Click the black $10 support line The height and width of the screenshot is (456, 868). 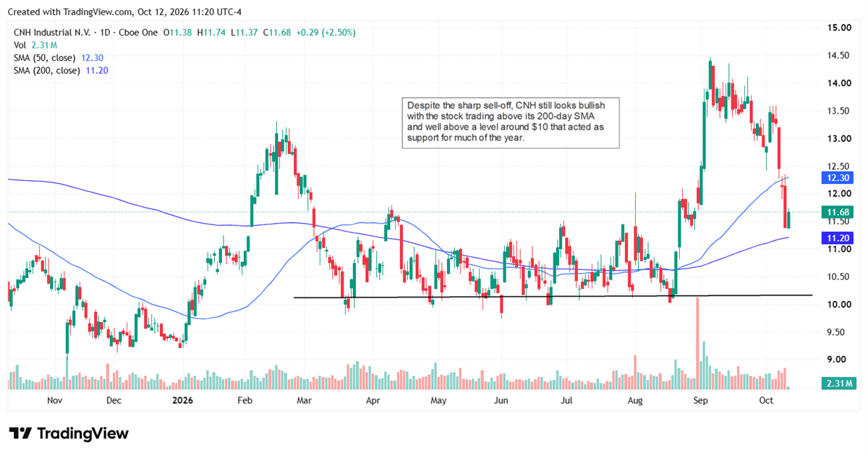pyautogui.click(x=553, y=296)
